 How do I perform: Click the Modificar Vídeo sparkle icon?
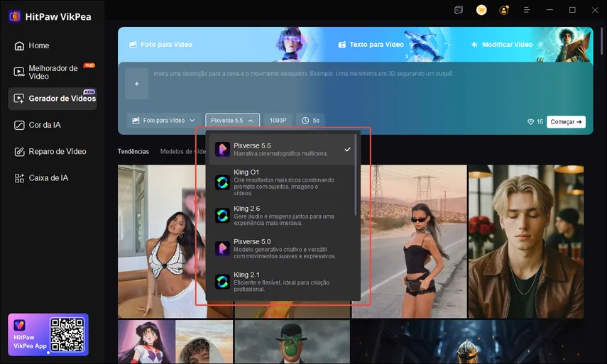pos(474,45)
